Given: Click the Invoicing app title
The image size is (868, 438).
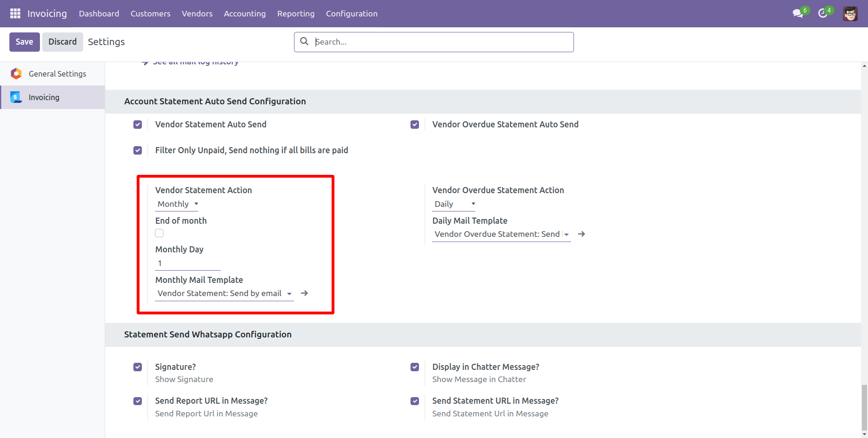Looking at the screenshot, I should pyautogui.click(x=47, y=14).
